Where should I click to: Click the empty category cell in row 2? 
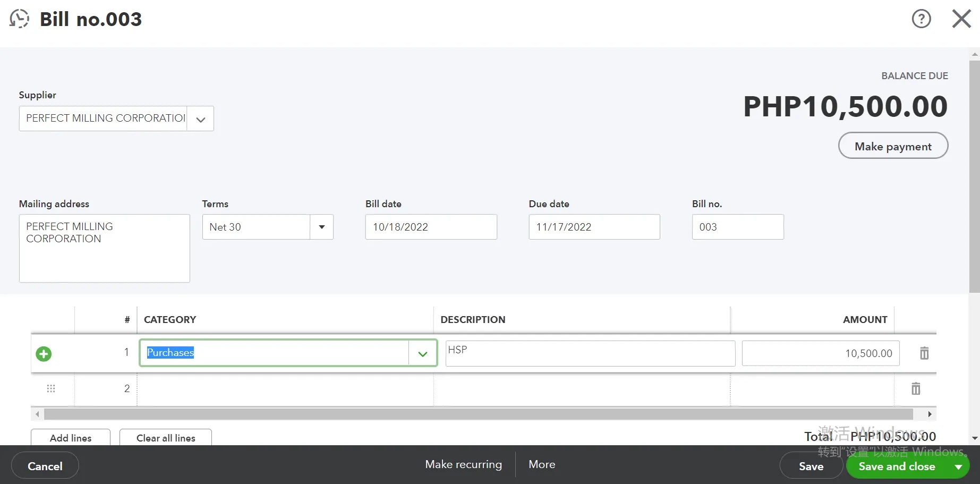[x=285, y=389]
